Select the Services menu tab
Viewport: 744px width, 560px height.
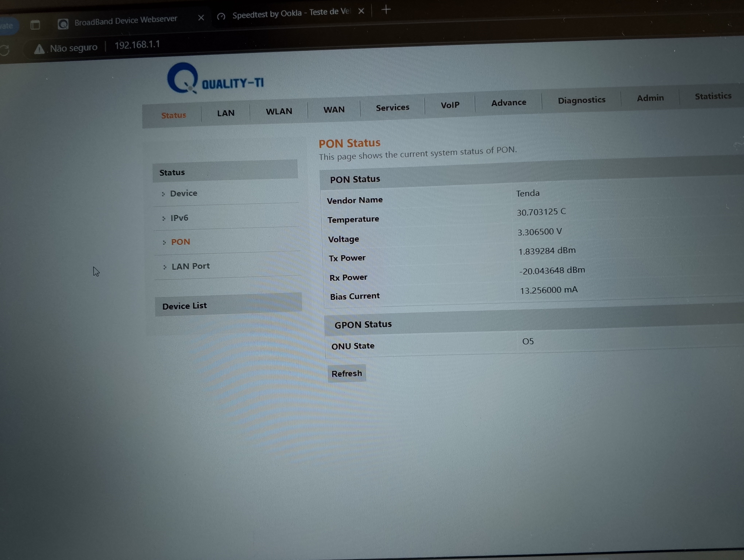[x=392, y=108]
